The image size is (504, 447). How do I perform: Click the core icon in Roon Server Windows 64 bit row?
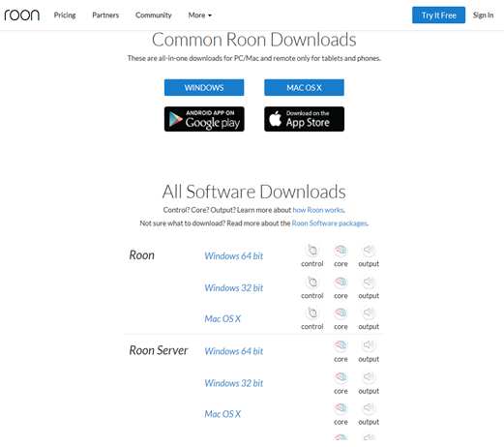[x=341, y=345]
